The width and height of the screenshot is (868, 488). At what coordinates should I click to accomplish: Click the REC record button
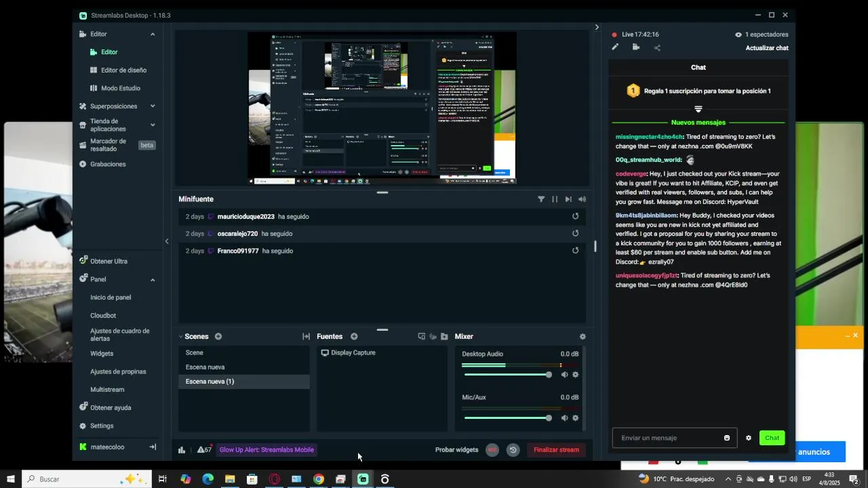[492, 449]
